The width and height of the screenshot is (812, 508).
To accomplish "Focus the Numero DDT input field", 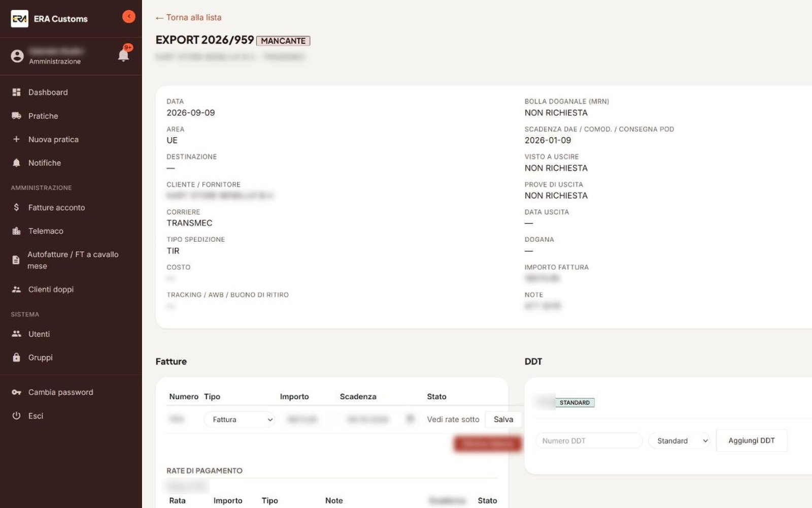I will tap(589, 441).
